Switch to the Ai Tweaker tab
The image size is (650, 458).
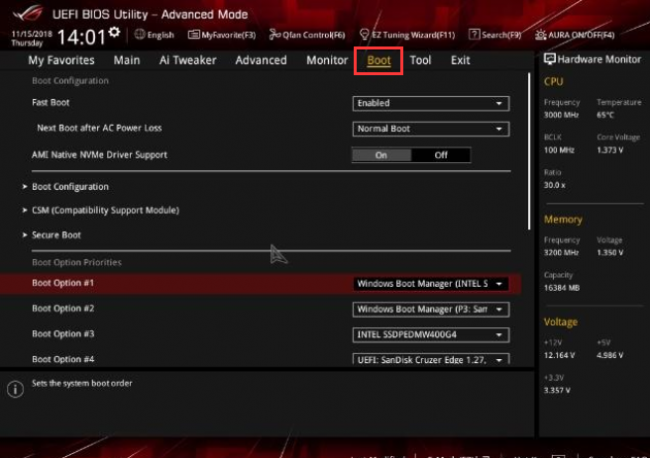[x=188, y=61]
